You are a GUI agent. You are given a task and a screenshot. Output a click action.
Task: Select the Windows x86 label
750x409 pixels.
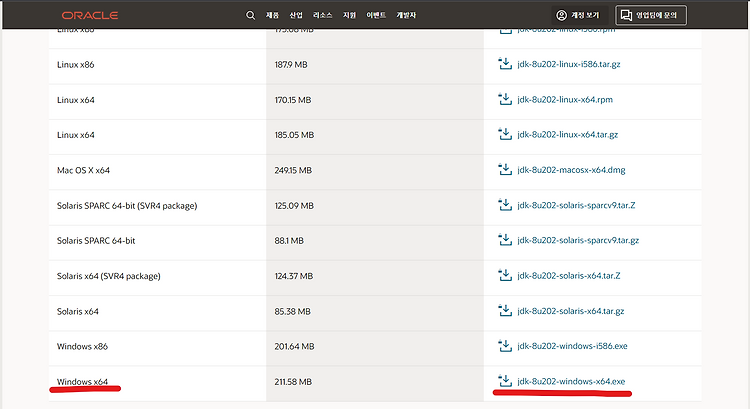click(x=82, y=346)
